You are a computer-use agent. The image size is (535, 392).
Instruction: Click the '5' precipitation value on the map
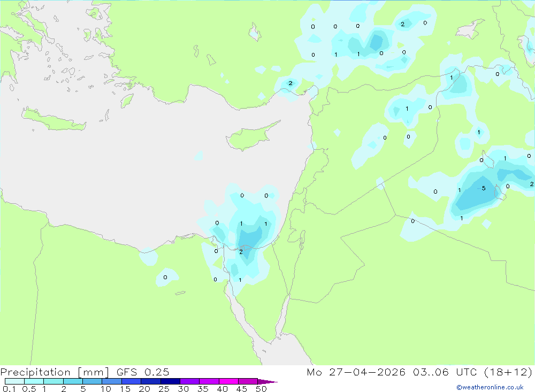484,188
